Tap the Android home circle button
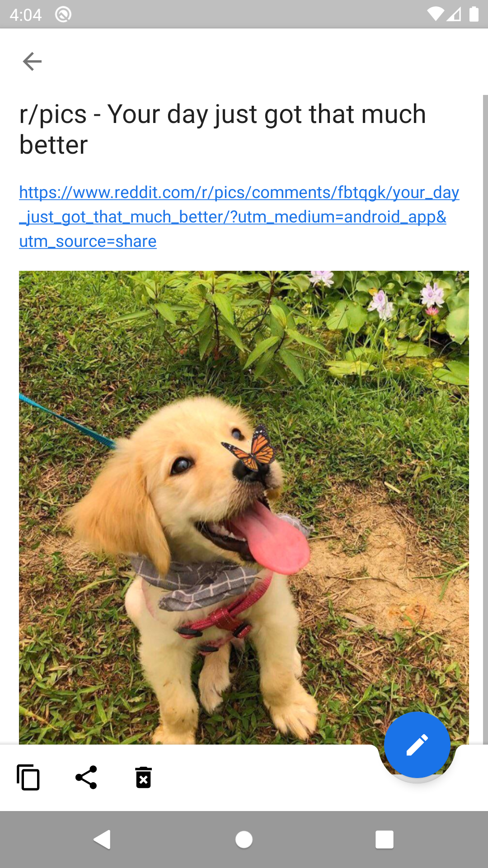This screenshot has width=488, height=868. tap(244, 840)
